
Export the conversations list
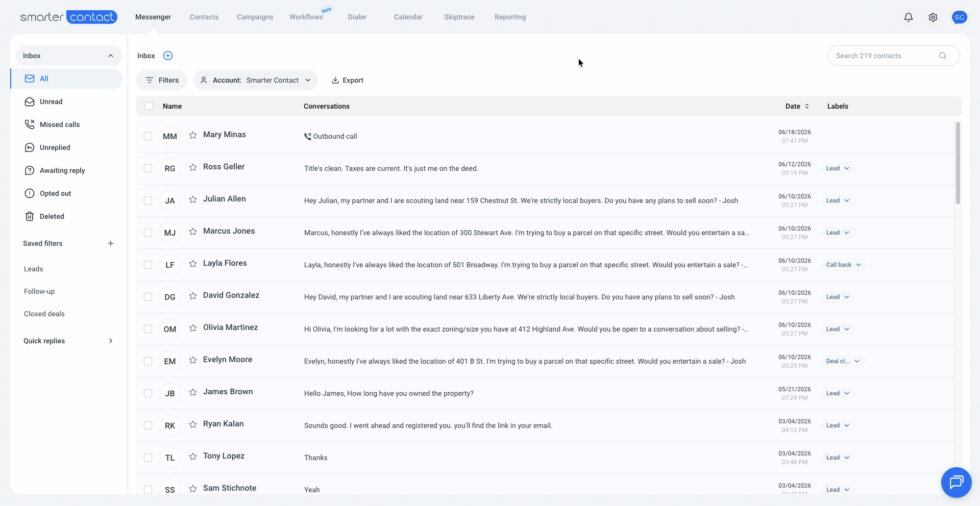click(348, 80)
